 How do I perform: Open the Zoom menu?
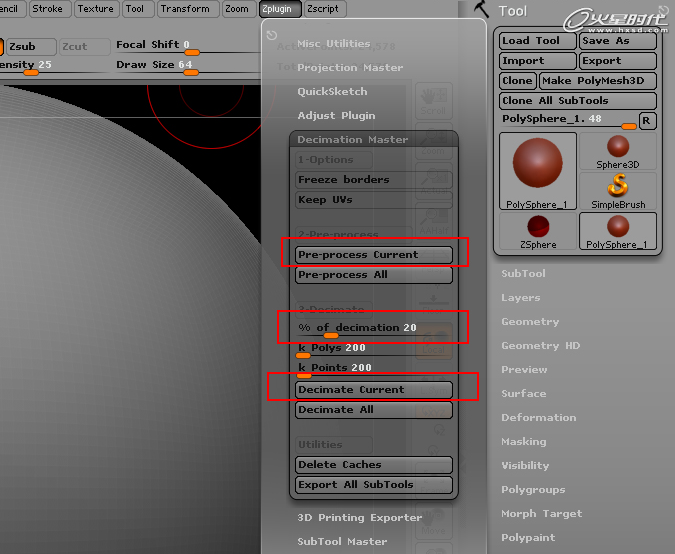coord(238,9)
